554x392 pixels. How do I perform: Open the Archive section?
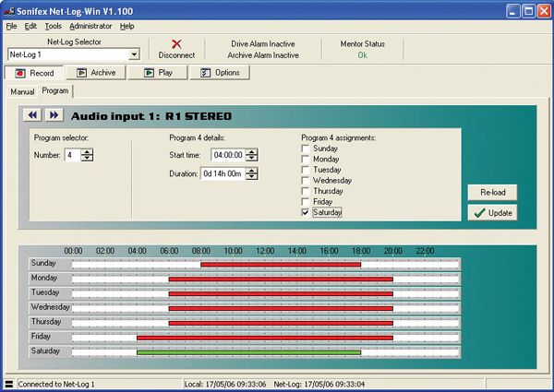96,73
